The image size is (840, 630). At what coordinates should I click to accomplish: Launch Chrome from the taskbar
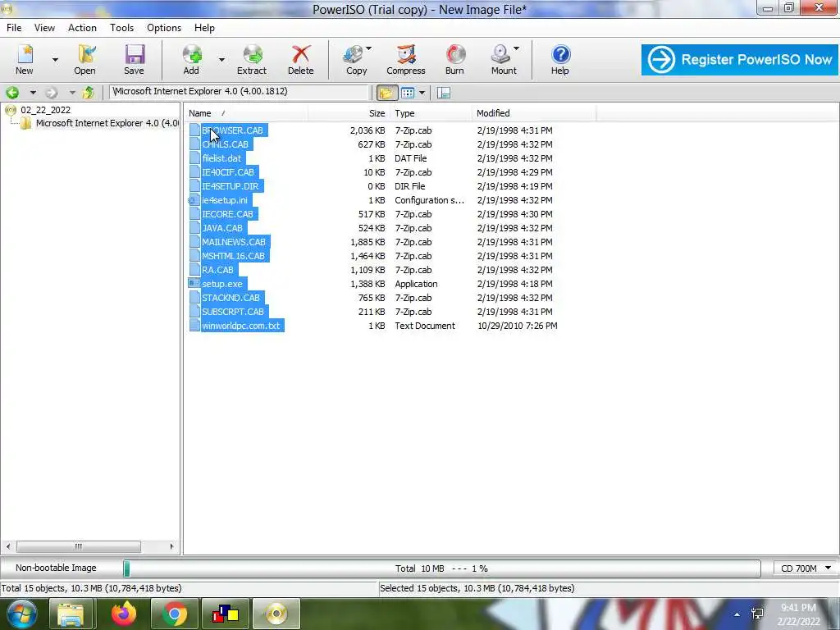click(174, 614)
